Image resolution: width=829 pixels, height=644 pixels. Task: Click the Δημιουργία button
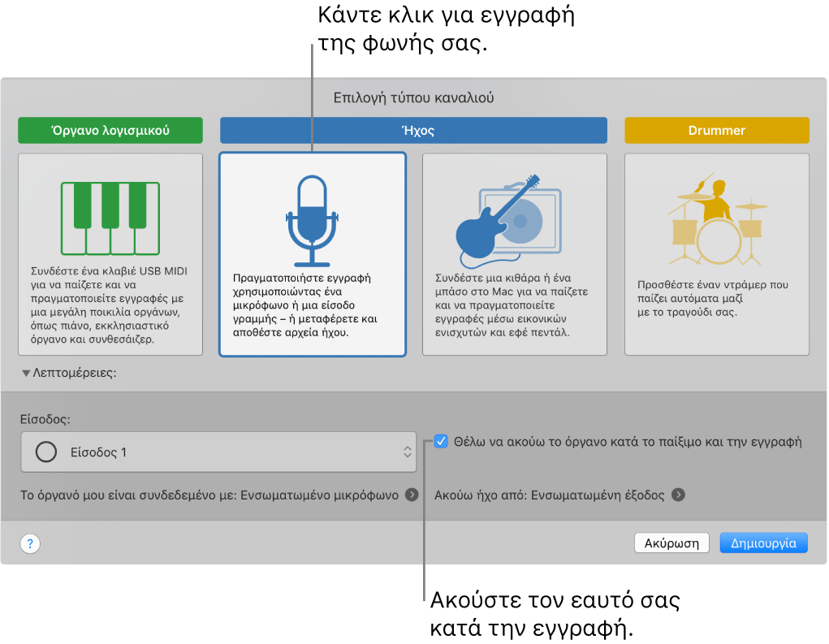(x=762, y=542)
